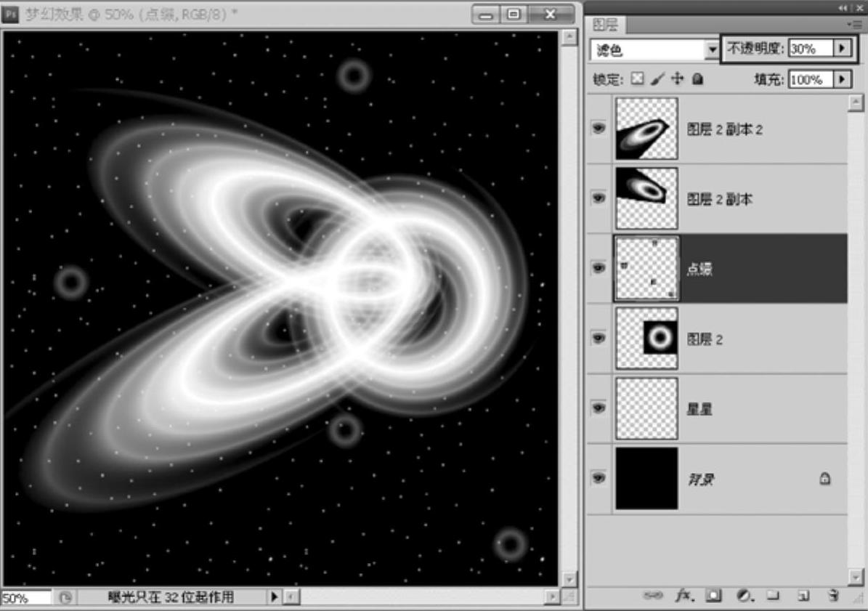Image resolution: width=868 pixels, height=611 pixels.
Task: Close the layers panel with X
Action: click(860, 7)
